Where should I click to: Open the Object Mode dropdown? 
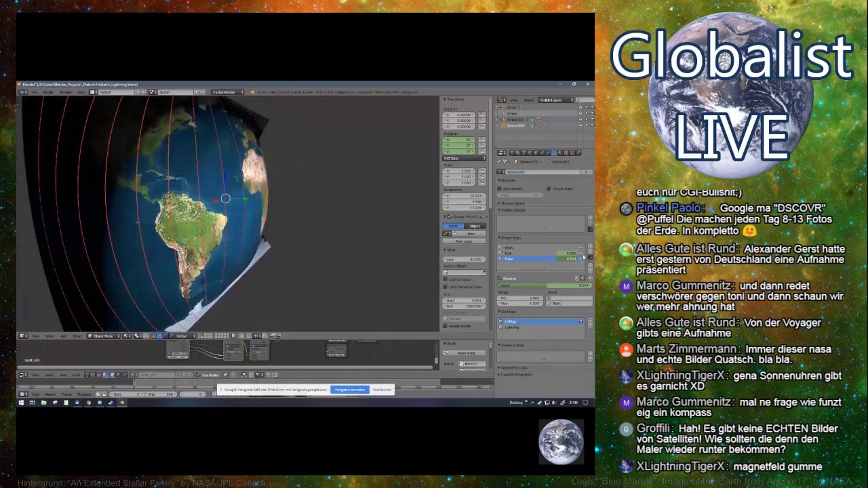(x=104, y=335)
